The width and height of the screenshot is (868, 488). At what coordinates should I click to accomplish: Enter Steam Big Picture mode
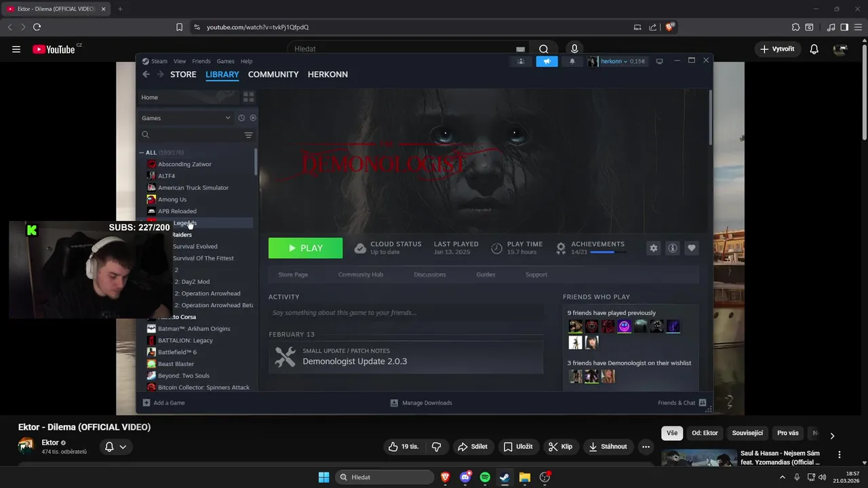[659, 61]
